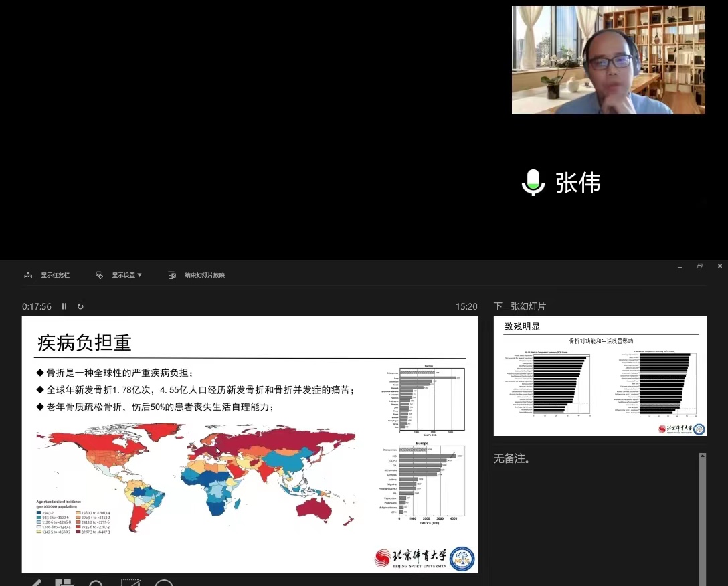728x586 pixels.
Task: Click the zoom magnifier icon
Action: [x=96, y=583]
